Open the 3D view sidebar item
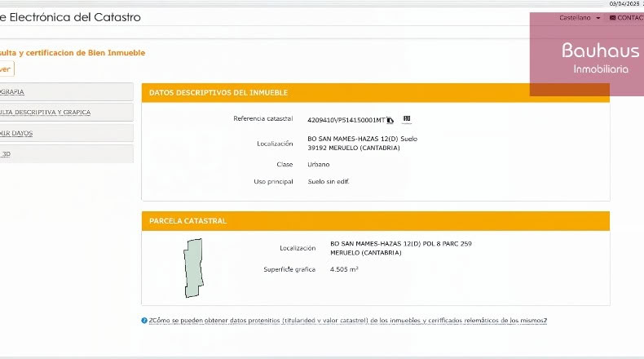Screen dimensions: 644x359 coord(66,153)
